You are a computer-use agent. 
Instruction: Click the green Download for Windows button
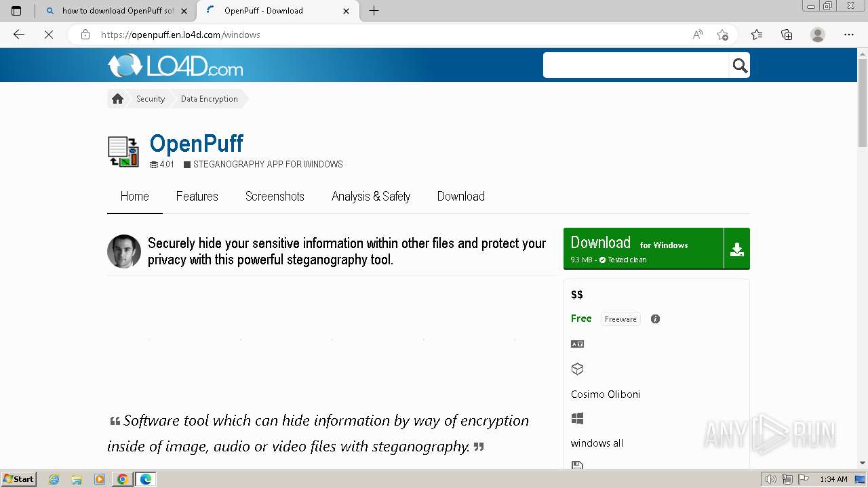(x=643, y=249)
